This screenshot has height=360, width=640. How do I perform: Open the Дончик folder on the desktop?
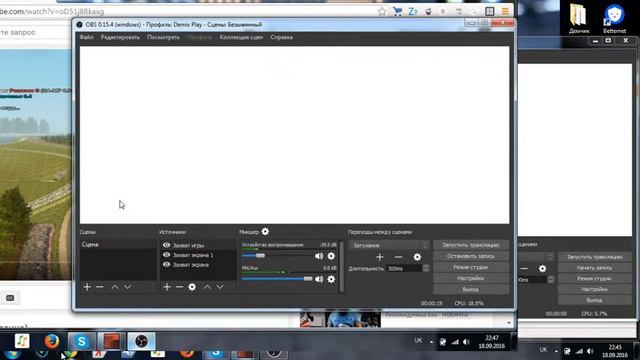tap(578, 18)
